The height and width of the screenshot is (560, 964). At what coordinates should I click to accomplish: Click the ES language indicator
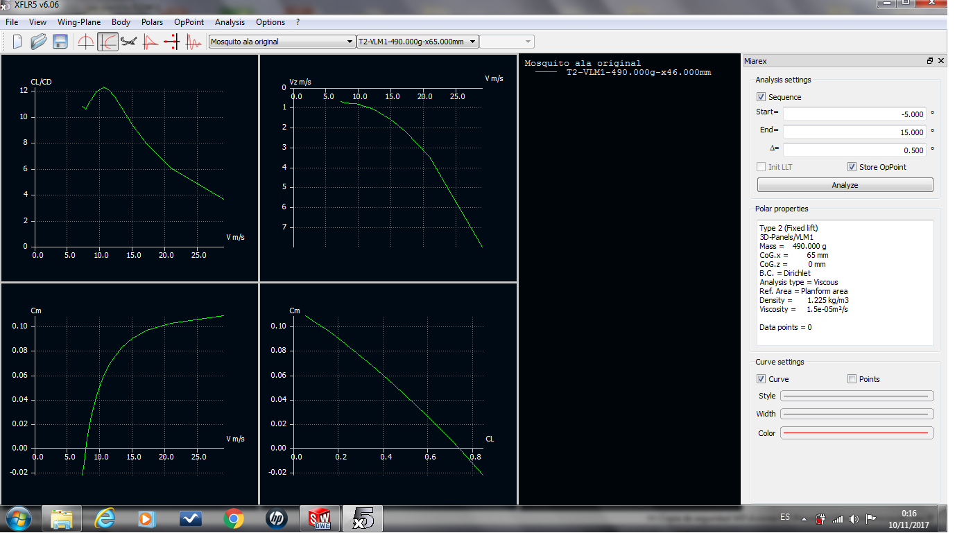click(x=785, y=518)
